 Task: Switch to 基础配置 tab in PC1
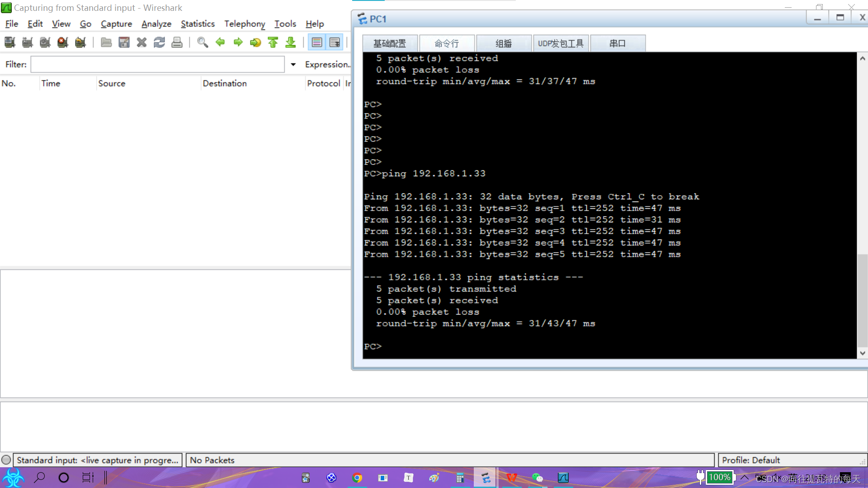click(390, 43)
